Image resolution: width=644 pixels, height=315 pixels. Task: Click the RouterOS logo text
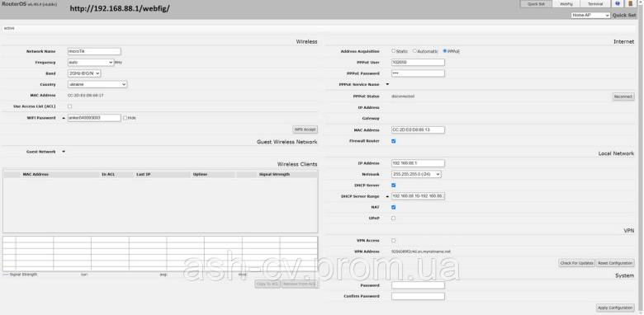click(x=14, y=3)
